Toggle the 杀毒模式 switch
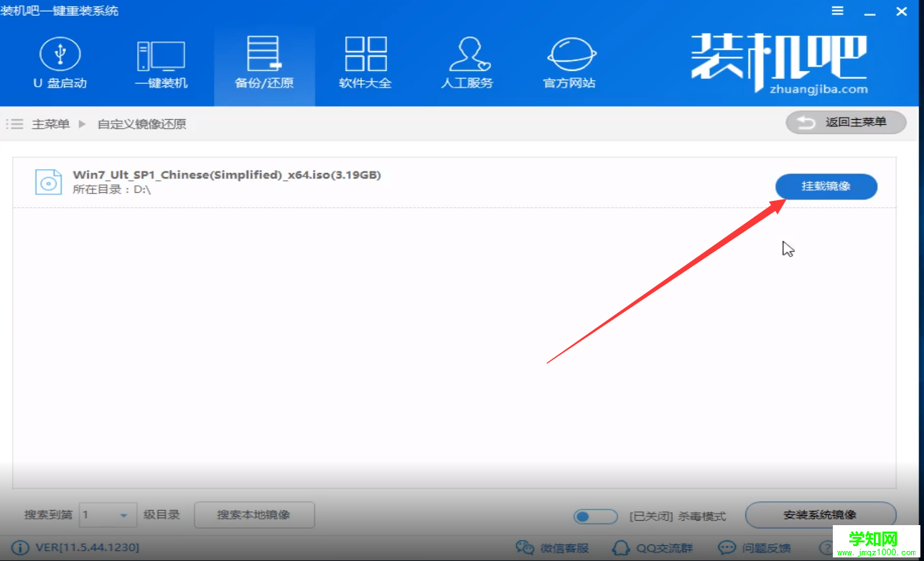Viewport: 924px width, 561px height. click(595, 517)
